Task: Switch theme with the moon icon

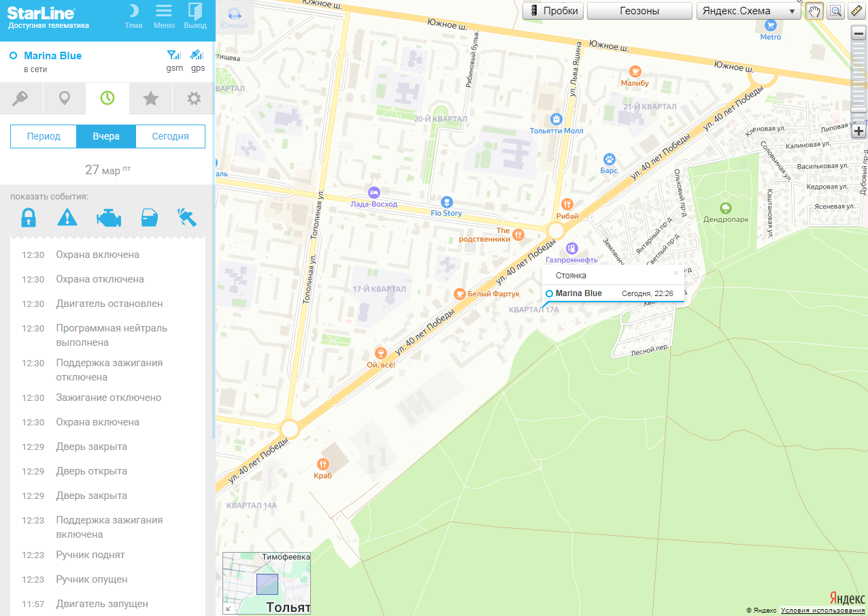Action: coord(134,16)
